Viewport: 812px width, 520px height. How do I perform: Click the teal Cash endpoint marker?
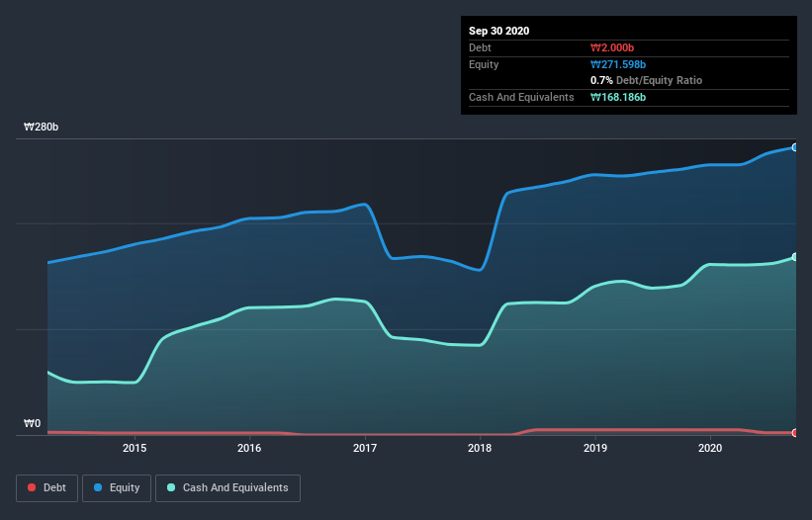tap(795, 257)
